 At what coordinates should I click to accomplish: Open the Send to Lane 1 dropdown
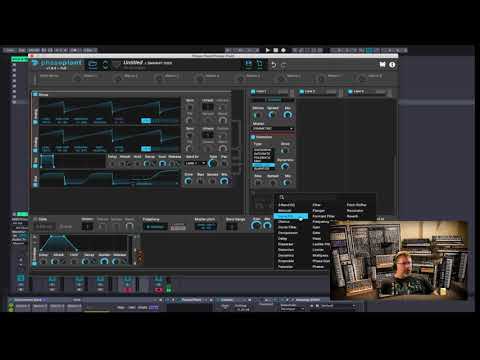pos(195,163)
